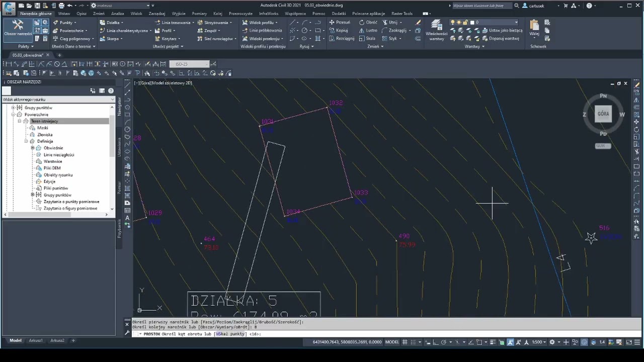Select Pliki DEM tree item
The width and height of the screenshot is (644, 362).
tap(52, 168)
